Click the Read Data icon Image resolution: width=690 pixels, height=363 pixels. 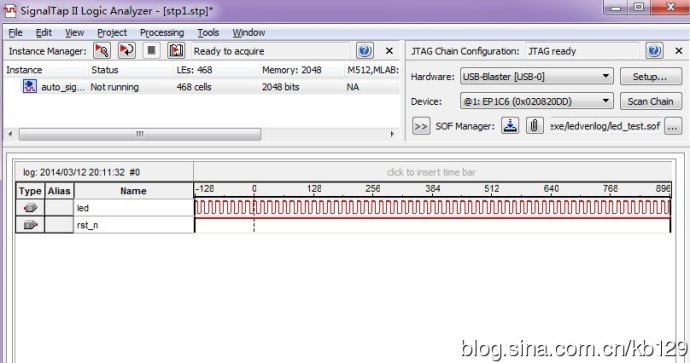[x=176, y=51]
